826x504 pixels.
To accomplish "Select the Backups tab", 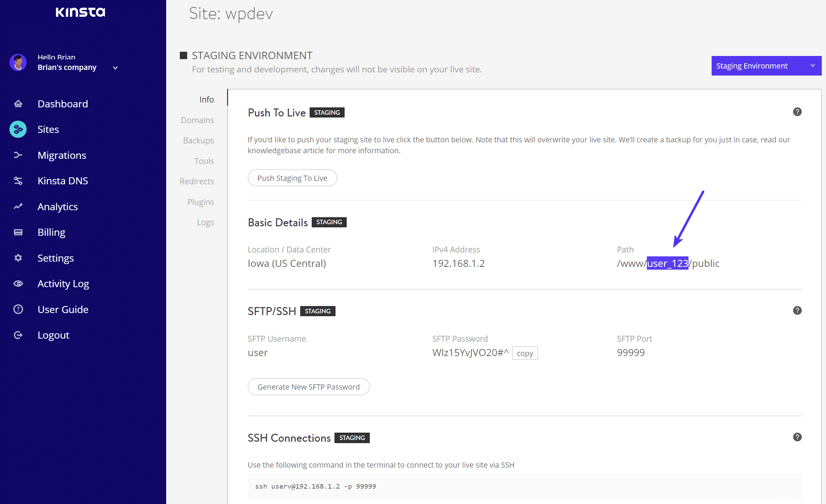I will tap(198, 140).
